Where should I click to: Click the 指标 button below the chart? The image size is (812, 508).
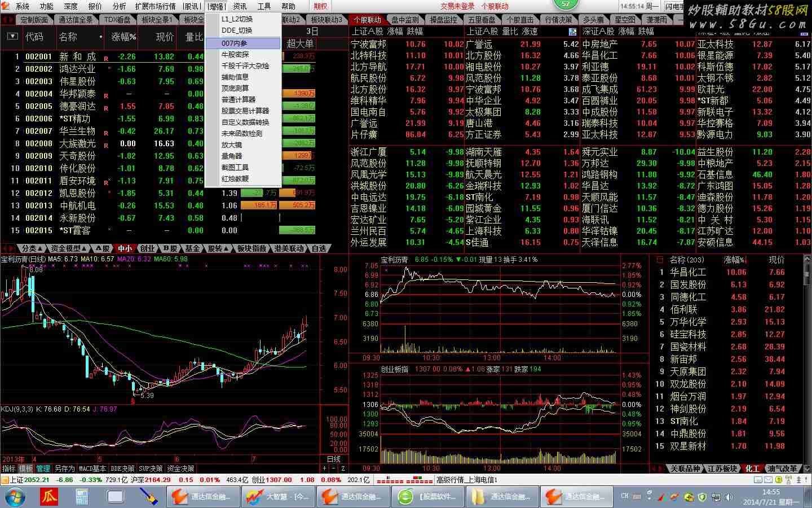pyautogui.click(x=9, y=468)
